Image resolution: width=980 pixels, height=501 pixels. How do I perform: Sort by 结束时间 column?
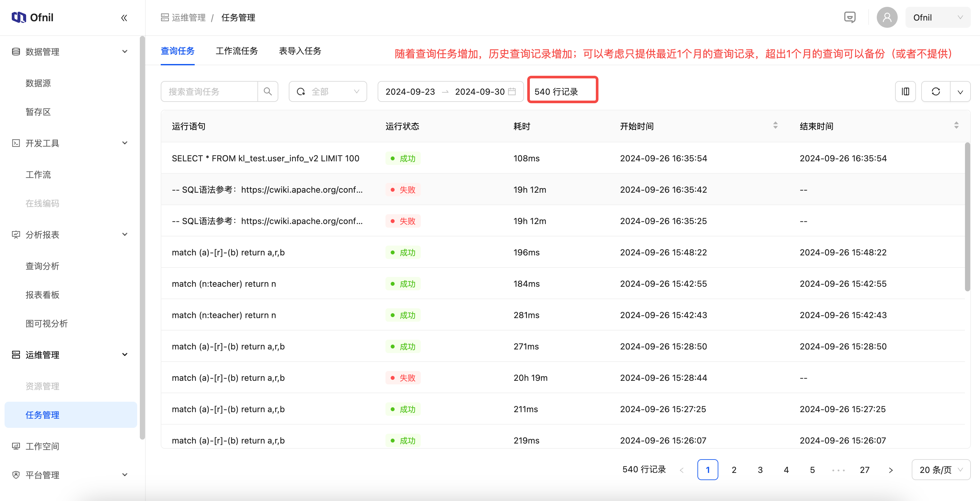tap(956, 125)
